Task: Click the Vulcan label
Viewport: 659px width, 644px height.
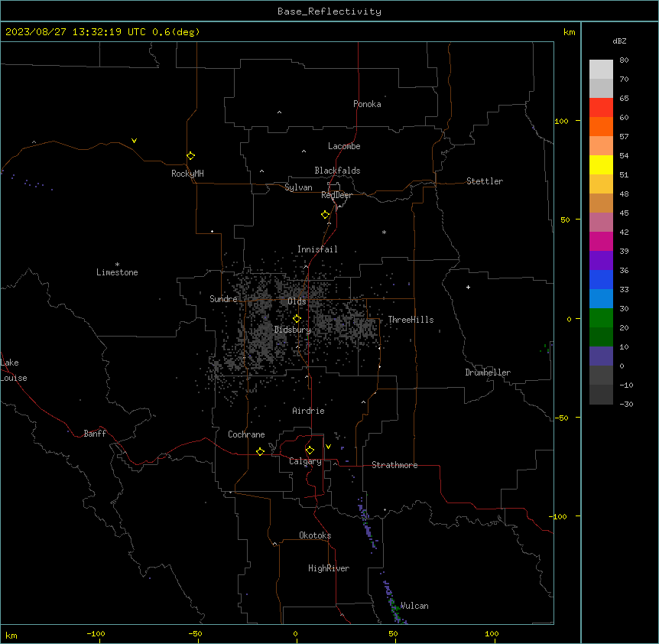Action: pyautogui.click(x=414, y=606)
